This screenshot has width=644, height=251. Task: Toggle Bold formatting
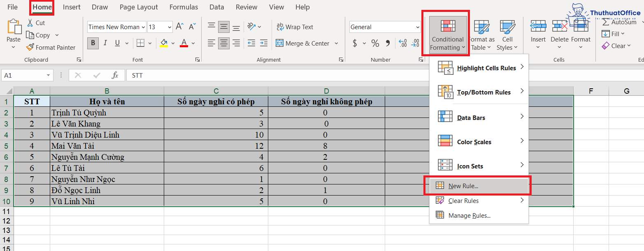[93, 43]
